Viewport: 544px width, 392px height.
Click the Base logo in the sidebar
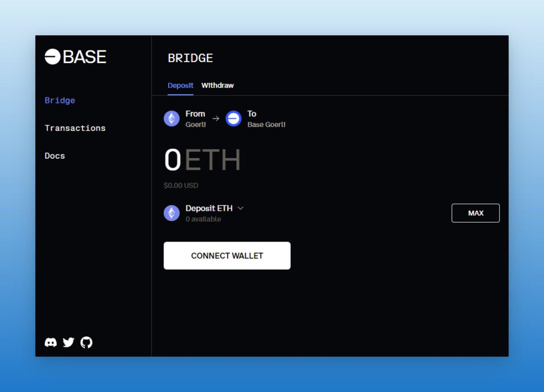tap(75, 56)
